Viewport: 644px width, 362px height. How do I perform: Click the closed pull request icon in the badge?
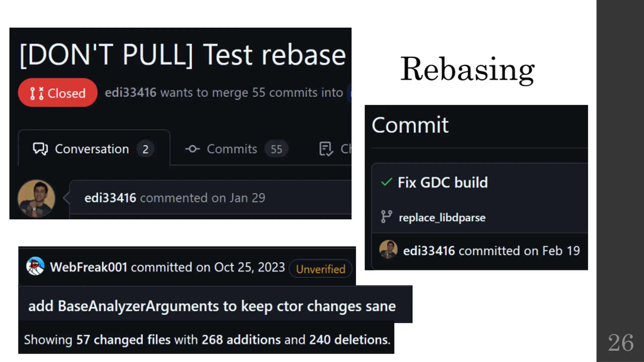[37, 93]
